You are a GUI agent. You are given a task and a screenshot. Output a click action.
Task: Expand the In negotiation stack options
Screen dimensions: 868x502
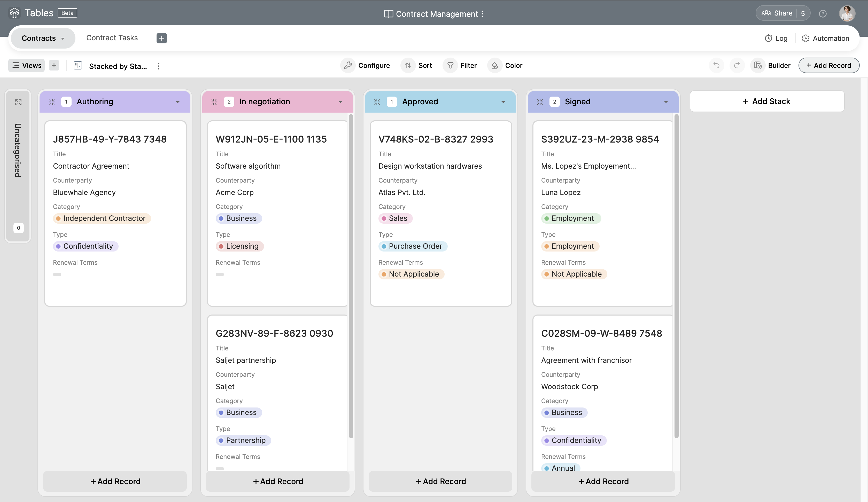pos(341,101)
